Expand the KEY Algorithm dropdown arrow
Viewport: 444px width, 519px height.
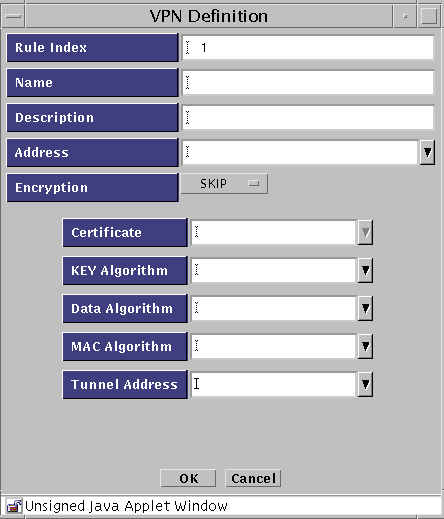[x=365, y=270]
